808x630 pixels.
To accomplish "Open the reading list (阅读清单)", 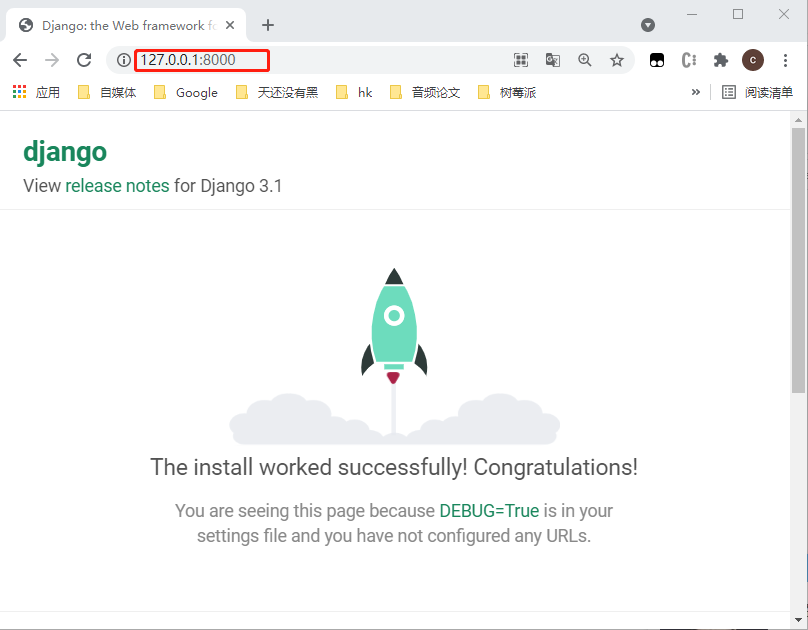I will click(757, 93).
